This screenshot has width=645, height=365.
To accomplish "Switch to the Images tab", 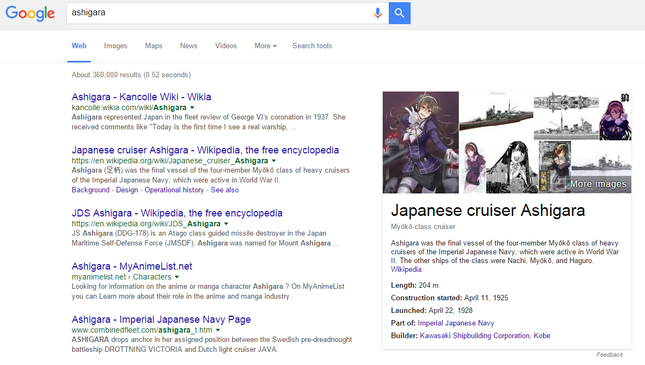I will 116,46.
